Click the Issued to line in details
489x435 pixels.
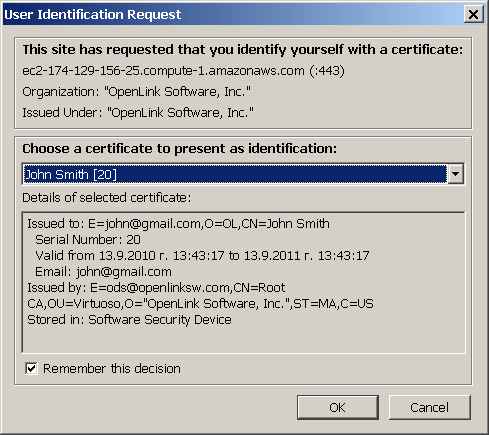[x=178, y=224]
